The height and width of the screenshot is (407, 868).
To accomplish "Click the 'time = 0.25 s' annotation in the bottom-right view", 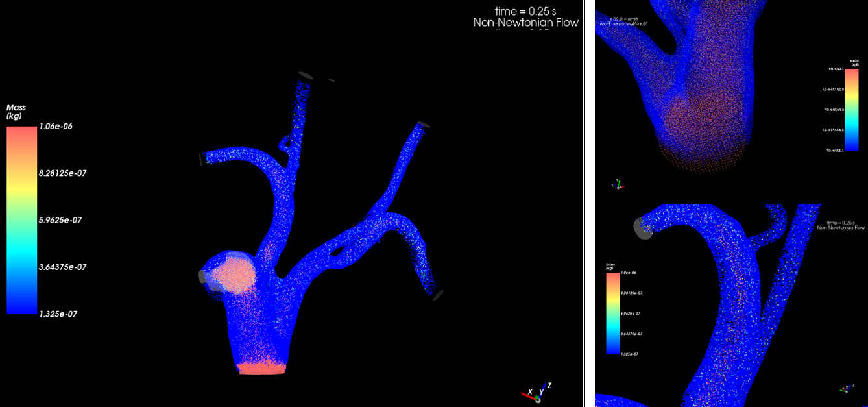I will 841,223.
